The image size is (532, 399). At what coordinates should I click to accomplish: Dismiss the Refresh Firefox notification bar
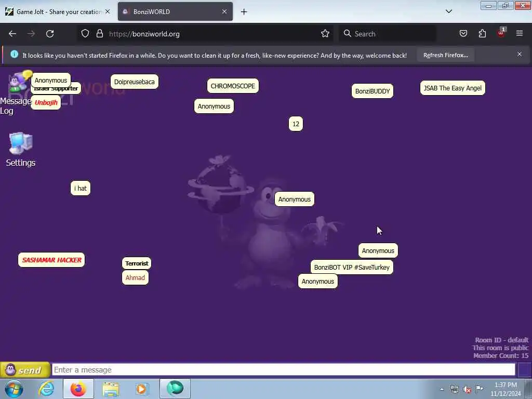[520, 54]
